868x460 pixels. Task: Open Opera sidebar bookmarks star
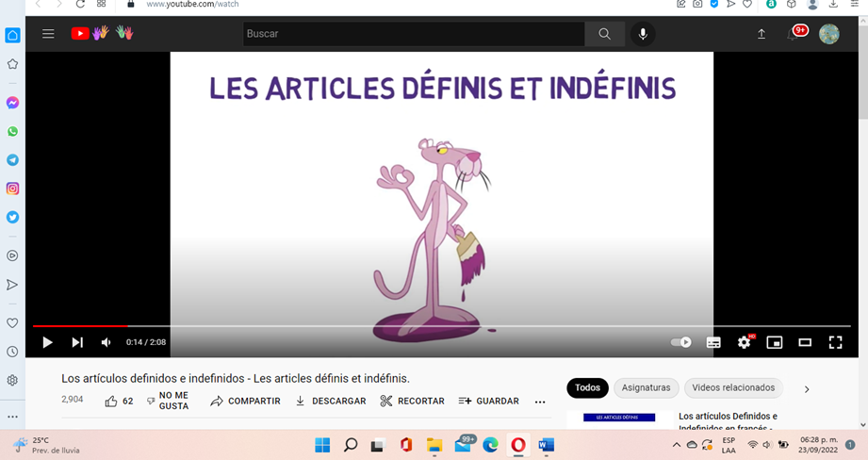pyautogui.click(x=12, y=64)
